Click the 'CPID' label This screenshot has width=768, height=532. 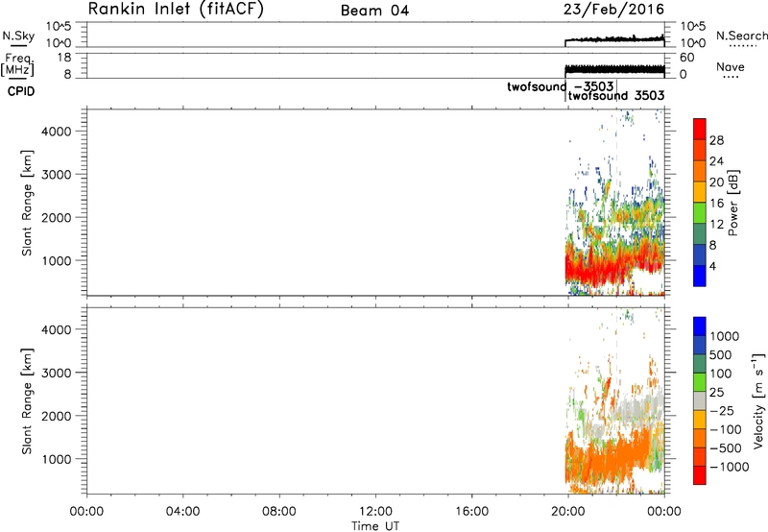[x=21, y=91]
